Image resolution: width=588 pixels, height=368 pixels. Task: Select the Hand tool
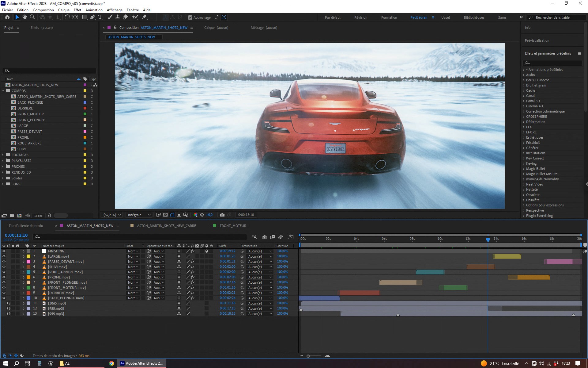(x=25, y=17)
